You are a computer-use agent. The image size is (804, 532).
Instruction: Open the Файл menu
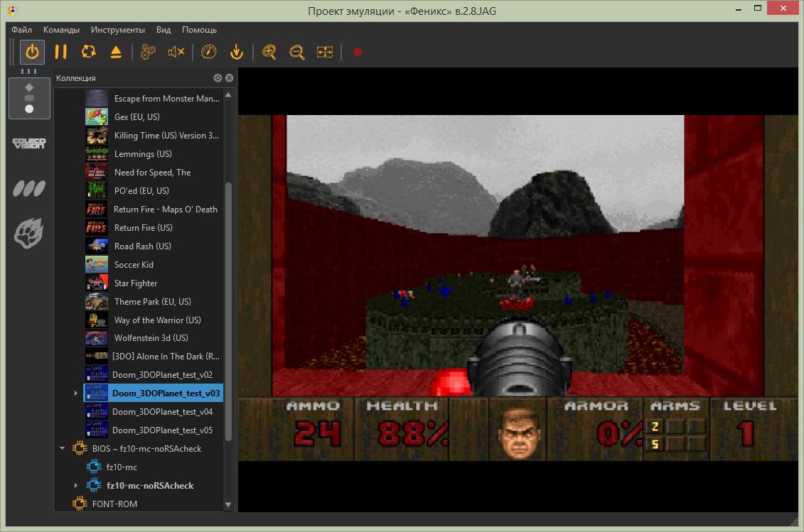pyautogui.click(x=21, y=30)
